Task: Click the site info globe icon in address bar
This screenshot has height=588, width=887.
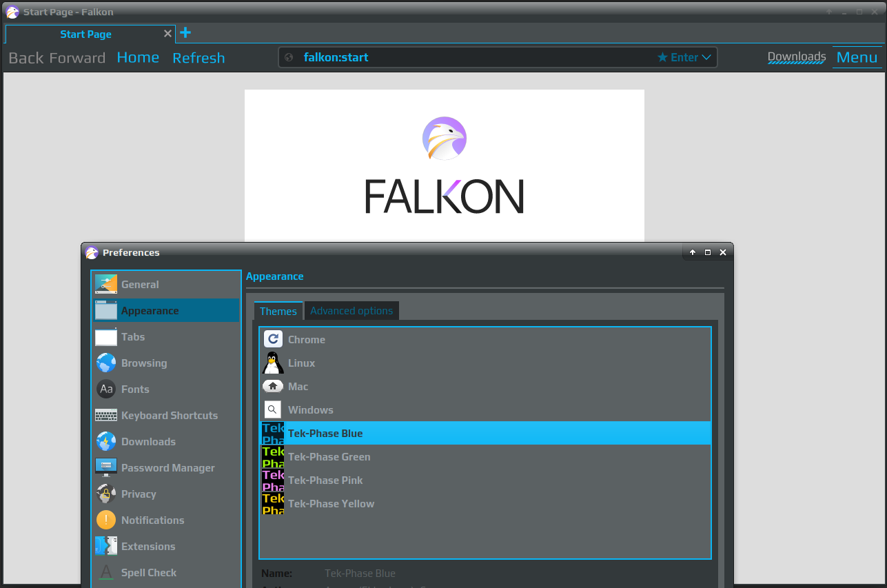Action: (289, 57)
